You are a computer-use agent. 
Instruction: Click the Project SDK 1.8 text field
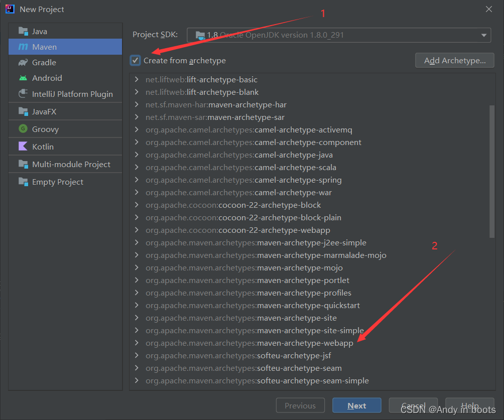339,35
